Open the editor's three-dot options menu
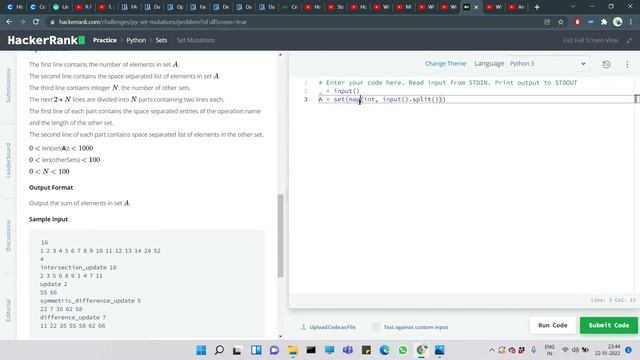This screenshot has height=360, width=640. (627, 64)
